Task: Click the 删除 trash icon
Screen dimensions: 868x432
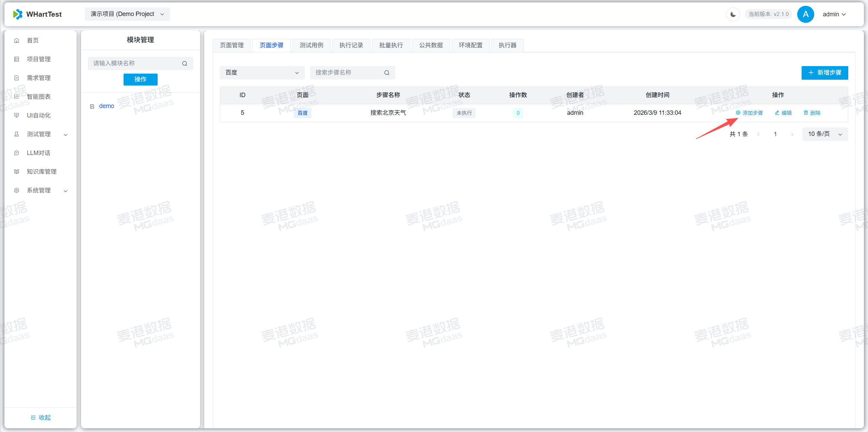Action: click(x=806, y=113)
